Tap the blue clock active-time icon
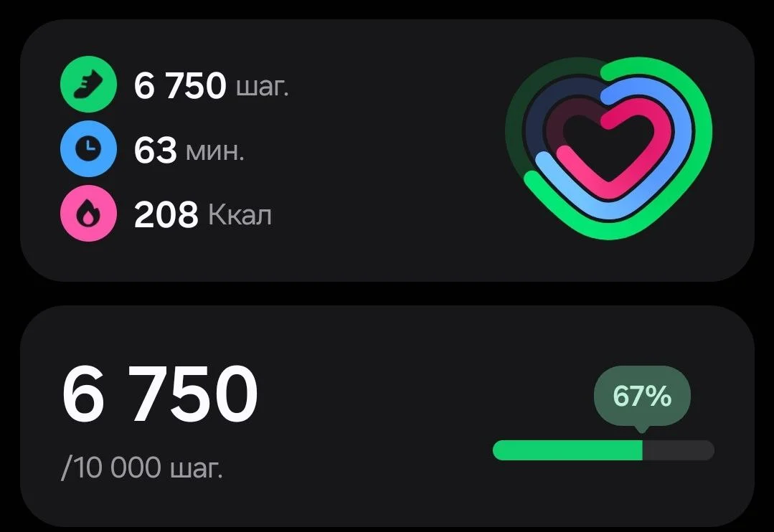The image size is (774, 532). (x=88, y=149)
